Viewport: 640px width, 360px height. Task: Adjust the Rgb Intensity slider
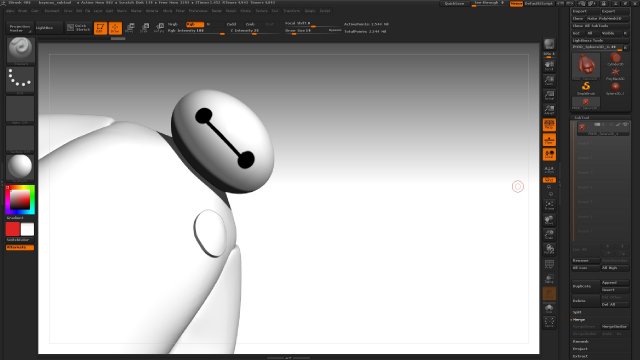pyautogui.click(x=196, y=31)
